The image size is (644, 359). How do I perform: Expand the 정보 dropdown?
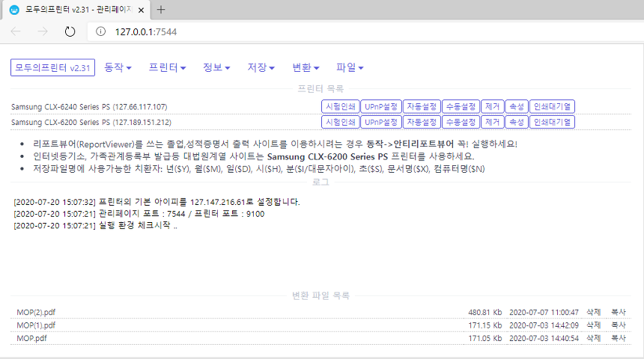pos(217,67)
